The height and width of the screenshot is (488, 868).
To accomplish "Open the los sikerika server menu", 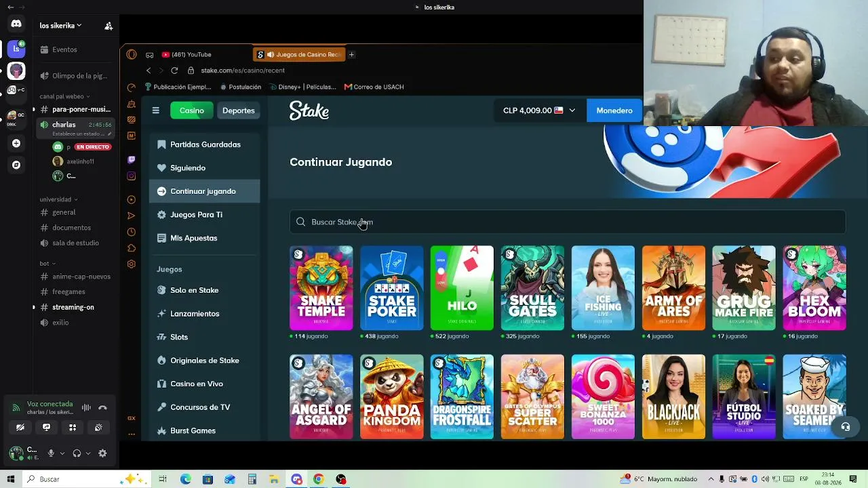I will point(60,26).
